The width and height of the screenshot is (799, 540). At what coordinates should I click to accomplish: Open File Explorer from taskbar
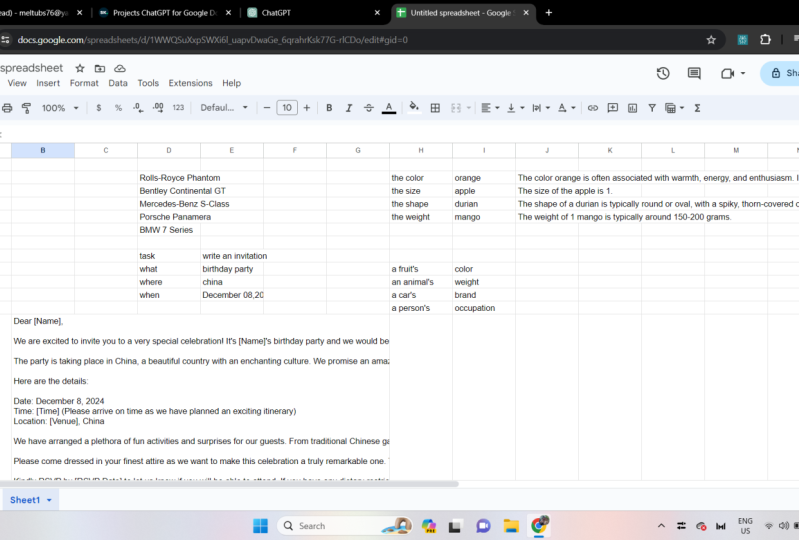coord(511,526)
